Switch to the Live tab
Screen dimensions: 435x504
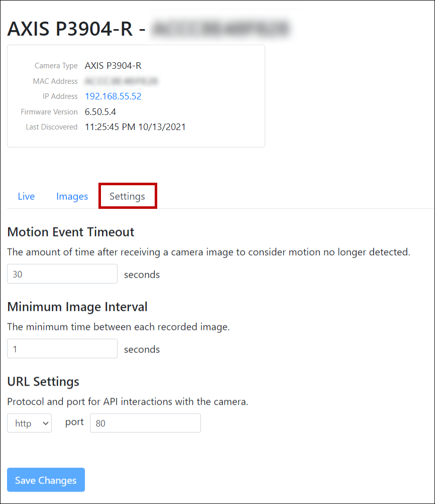[26, 196]
